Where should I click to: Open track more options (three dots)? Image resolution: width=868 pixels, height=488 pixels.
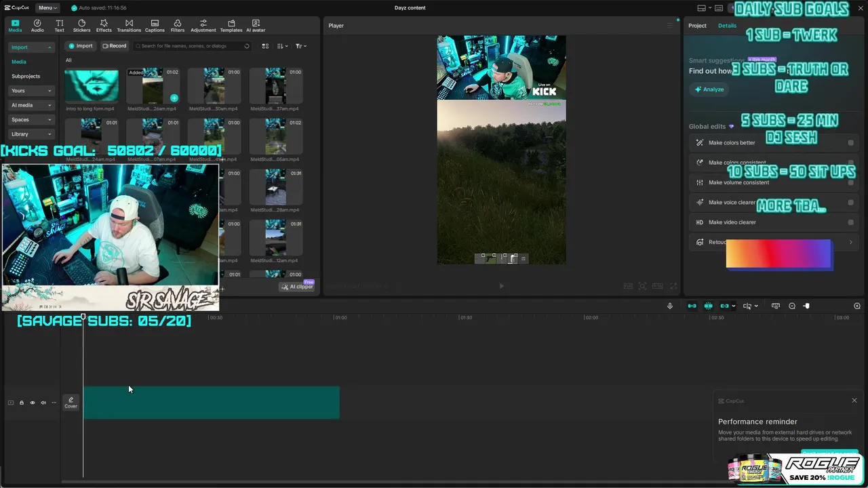[x=54, y=403]
